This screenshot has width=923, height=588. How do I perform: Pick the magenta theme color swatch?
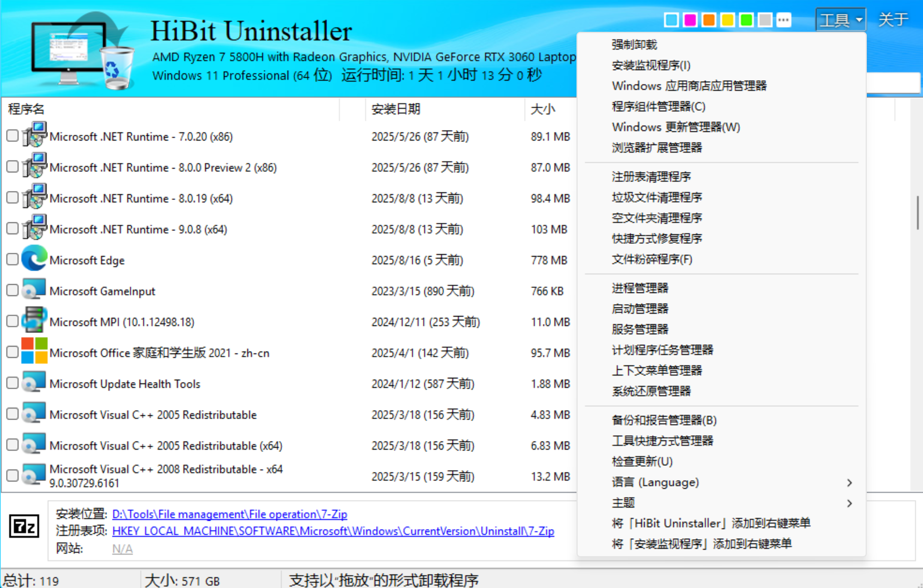[x=690, y=20]
